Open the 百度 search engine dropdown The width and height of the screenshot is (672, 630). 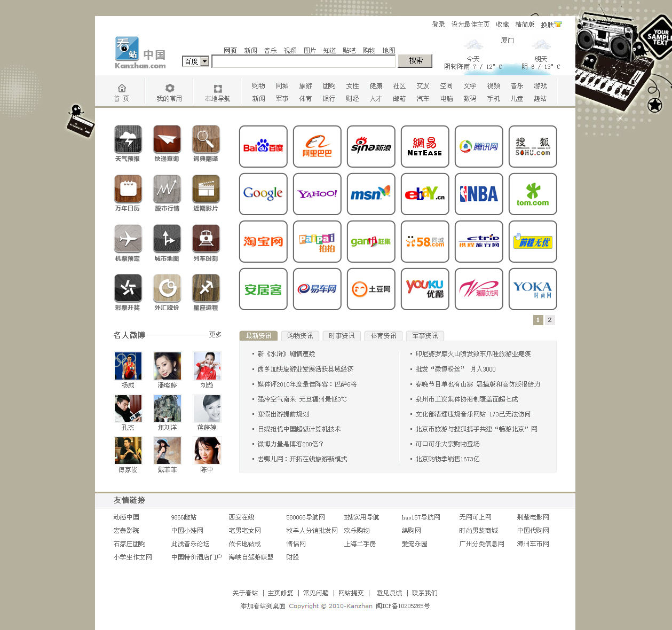pos(196,61)
